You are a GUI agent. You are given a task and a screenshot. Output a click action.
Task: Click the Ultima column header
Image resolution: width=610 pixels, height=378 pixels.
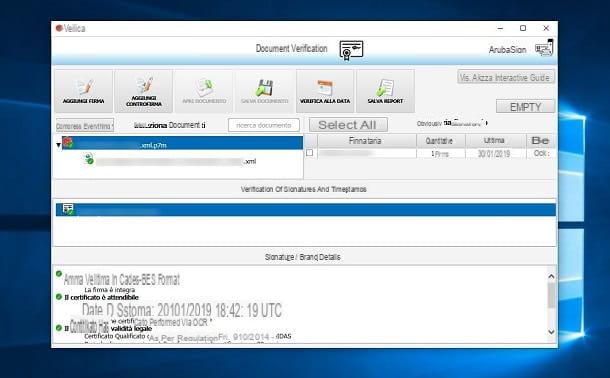click(x=496, y=141)
